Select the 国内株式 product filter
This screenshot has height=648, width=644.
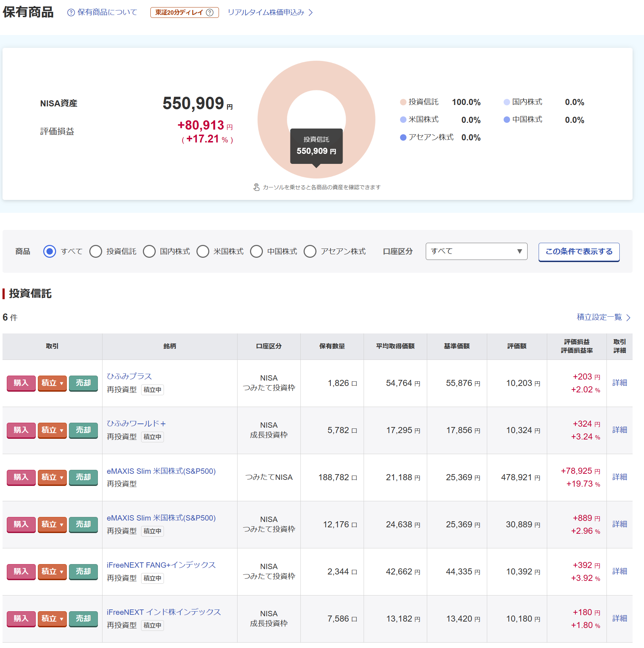(x=149, y=251)
